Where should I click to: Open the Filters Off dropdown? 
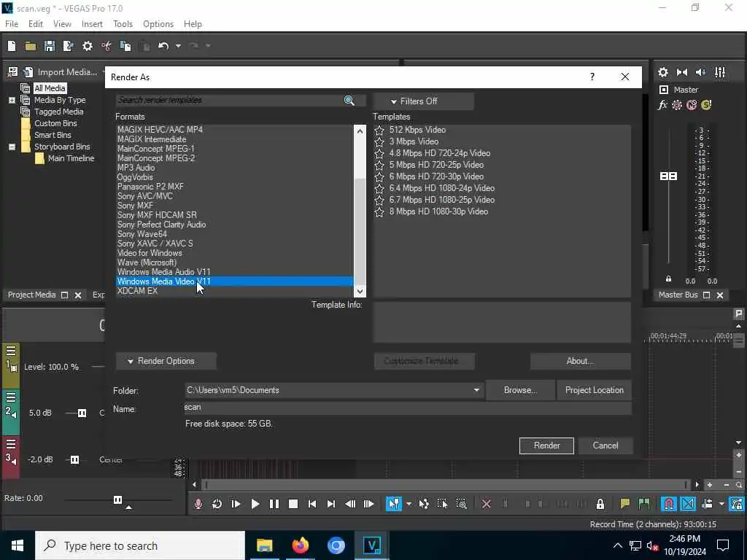tap(424, 101)
